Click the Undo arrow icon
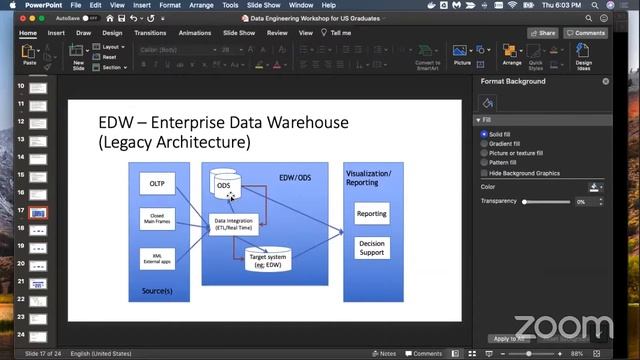 pos(133,18)
